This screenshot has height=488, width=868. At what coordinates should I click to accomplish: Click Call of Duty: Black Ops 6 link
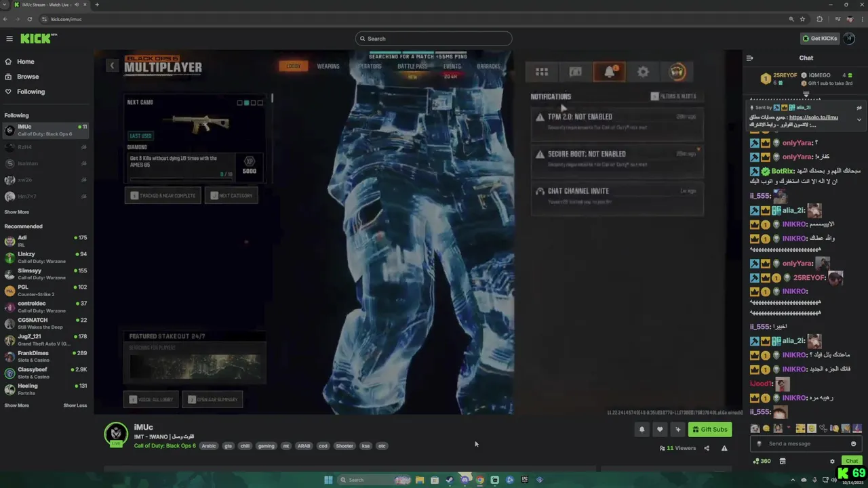pos(165,446)
